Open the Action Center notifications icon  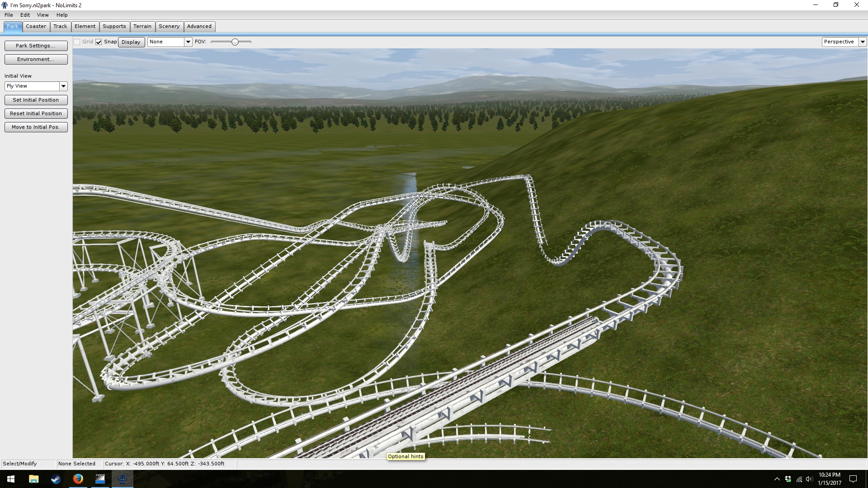point(853,479)
